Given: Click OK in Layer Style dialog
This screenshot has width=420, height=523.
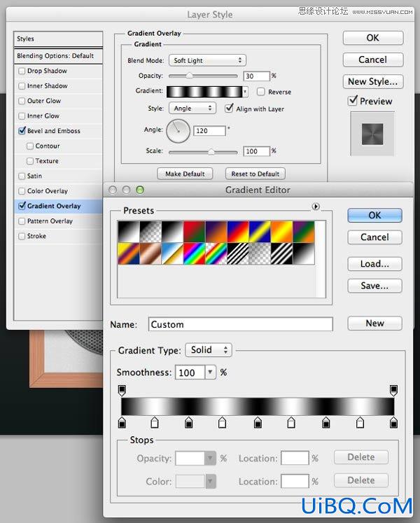Looking at the screenshot, I should coord(373,38).
